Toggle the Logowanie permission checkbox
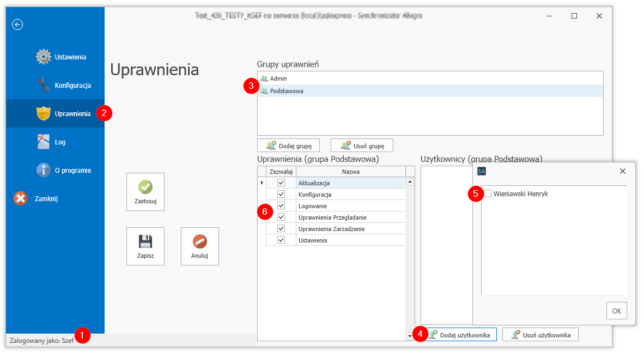The width and height of the screenshot is (644, 357). [x=281, y=206]
